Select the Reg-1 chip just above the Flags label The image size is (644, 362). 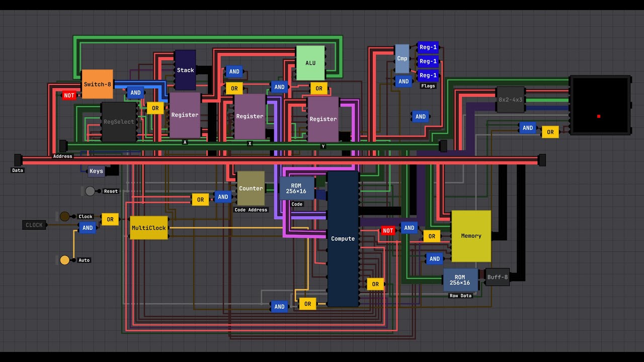[x=428, y=75]
